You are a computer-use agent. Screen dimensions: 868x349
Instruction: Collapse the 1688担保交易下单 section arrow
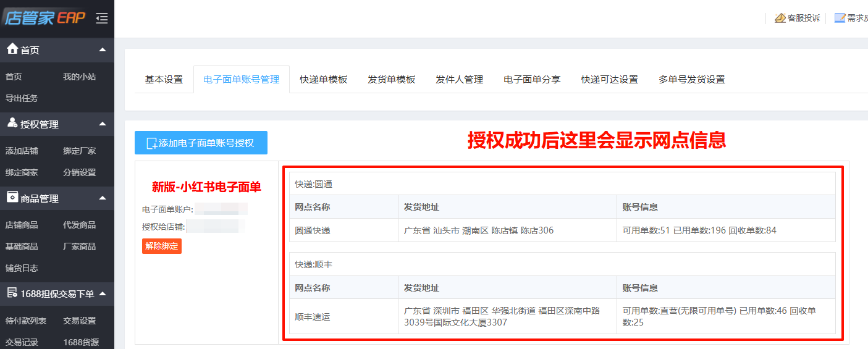coord(103,293)
